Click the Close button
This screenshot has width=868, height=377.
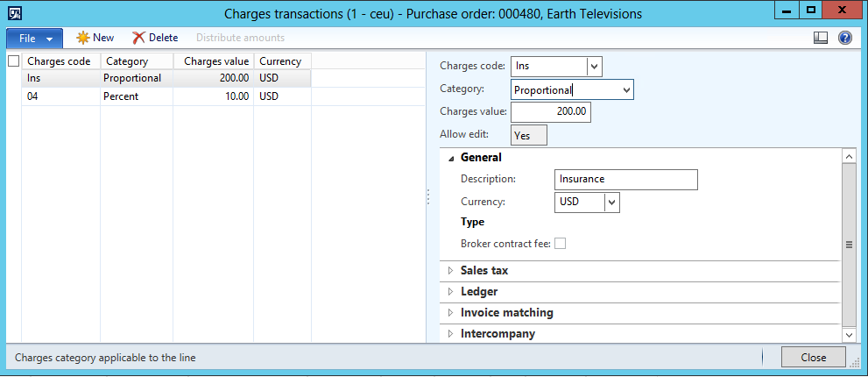click(x=813, y=358)
